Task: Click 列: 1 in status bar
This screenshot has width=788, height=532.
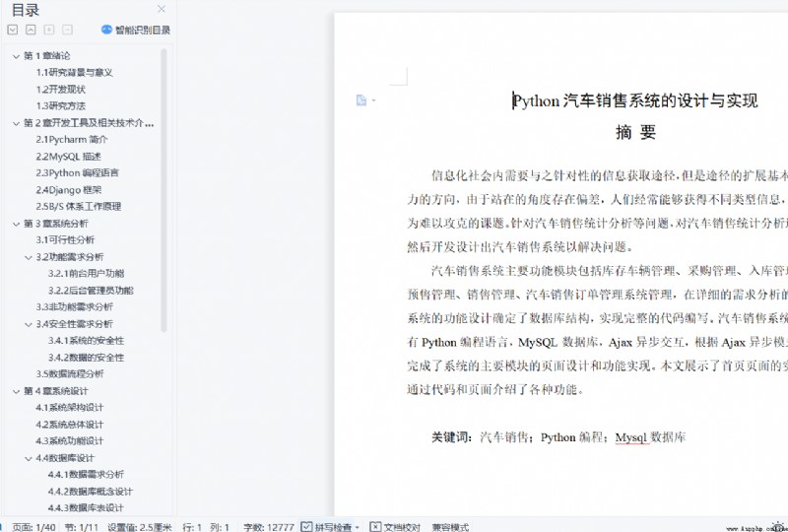Action: click(220, 527)
